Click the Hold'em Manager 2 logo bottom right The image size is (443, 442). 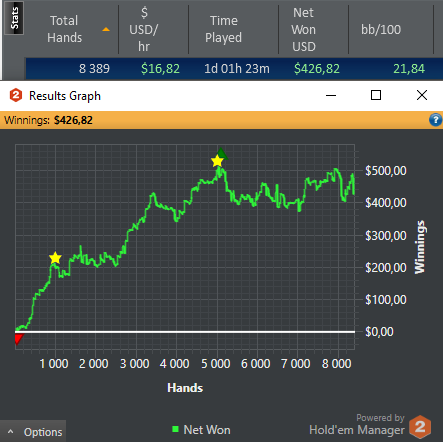pyautogui.click(x=420, y=427)
